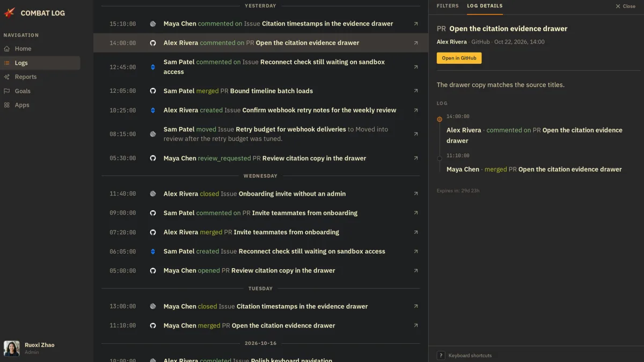Open external link for Retry budget webhook entry
The height and width of the screenshot is (362, 644).
[x=416, y=134]
